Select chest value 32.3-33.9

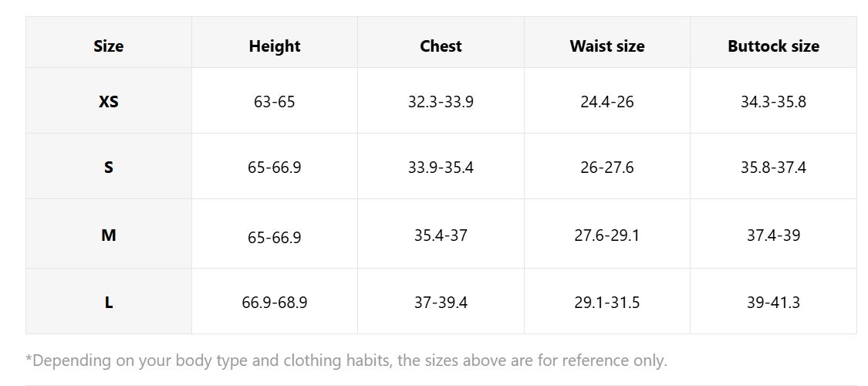[441, 102]
